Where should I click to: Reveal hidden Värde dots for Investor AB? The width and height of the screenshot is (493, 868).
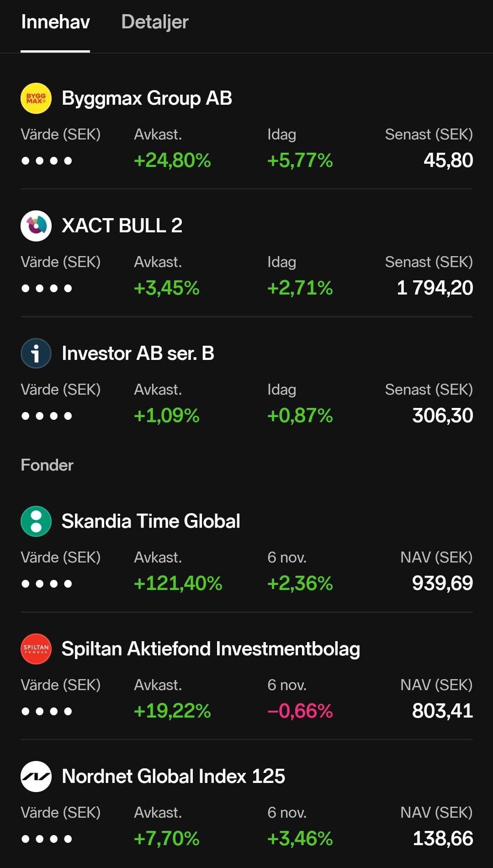tap(47, 416)
